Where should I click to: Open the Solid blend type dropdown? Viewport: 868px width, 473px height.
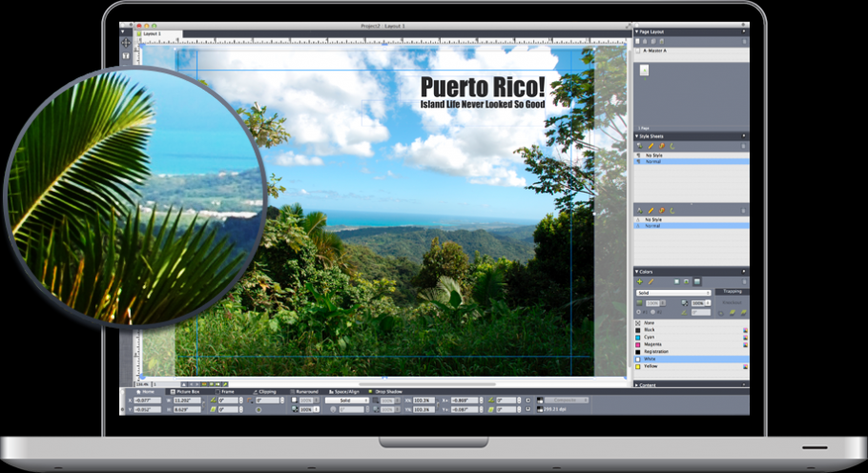pyautogui.click(x=672, y=292)
